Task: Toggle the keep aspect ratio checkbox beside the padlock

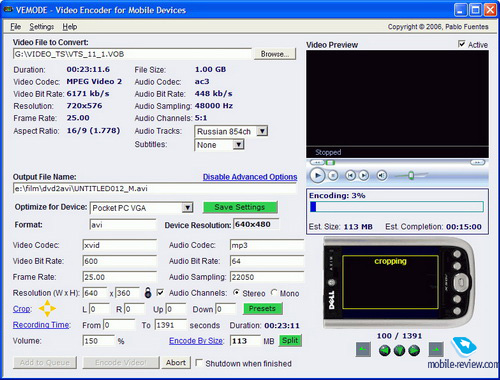Action: pyautogui.click(x=160, y=292)
